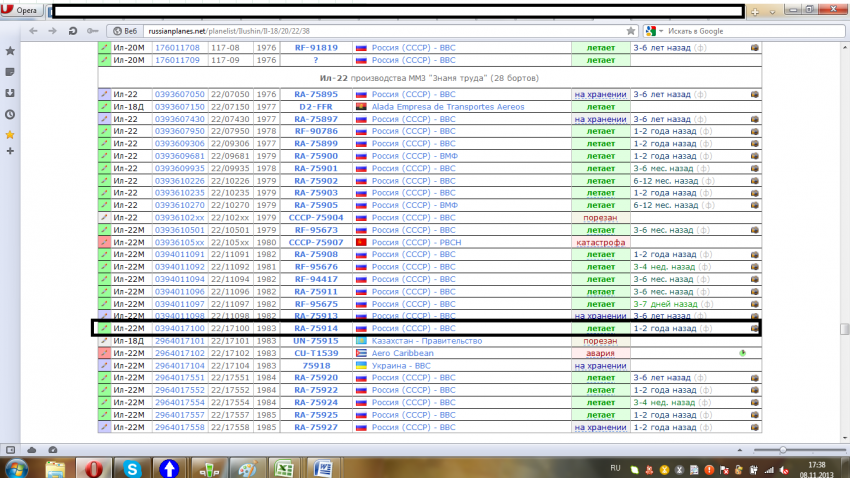Open the Downloads panel in the sidebar
Image resolution: width=850 pixels, height=478 pixels.
pyautogui.click(x=10, y=93)
